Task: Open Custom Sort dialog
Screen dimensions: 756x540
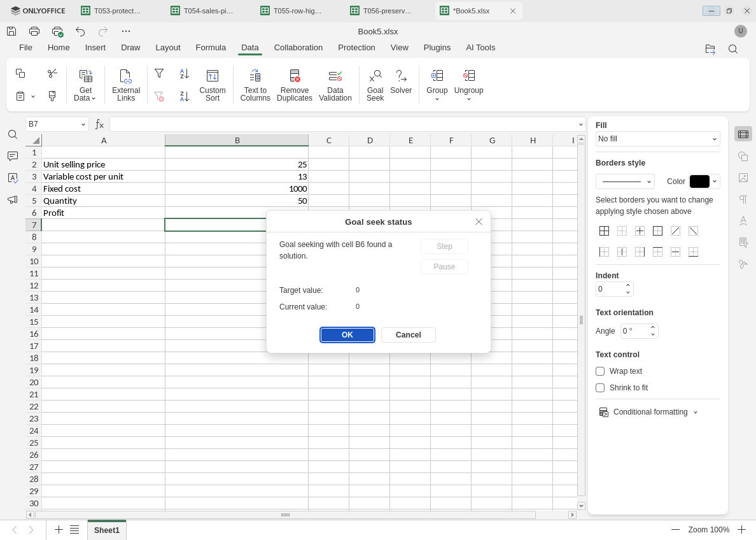Action: (x=213, y=85)
